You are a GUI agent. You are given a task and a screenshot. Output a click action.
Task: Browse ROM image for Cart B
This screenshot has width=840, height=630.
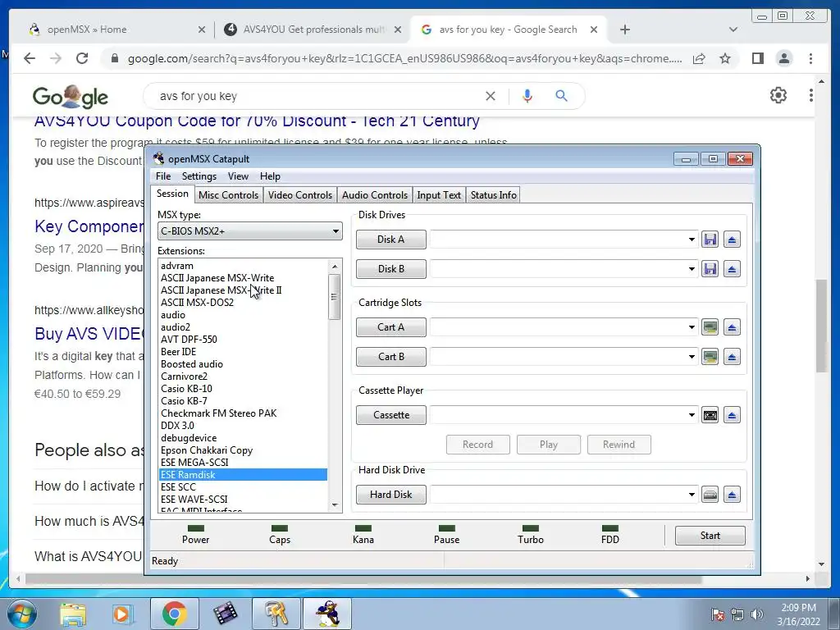coord(710,357)
